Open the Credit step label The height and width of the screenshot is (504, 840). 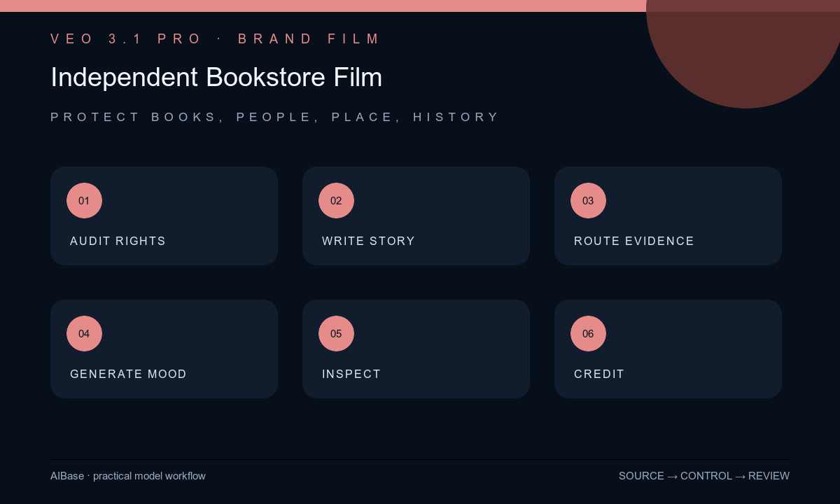[599, 374]
